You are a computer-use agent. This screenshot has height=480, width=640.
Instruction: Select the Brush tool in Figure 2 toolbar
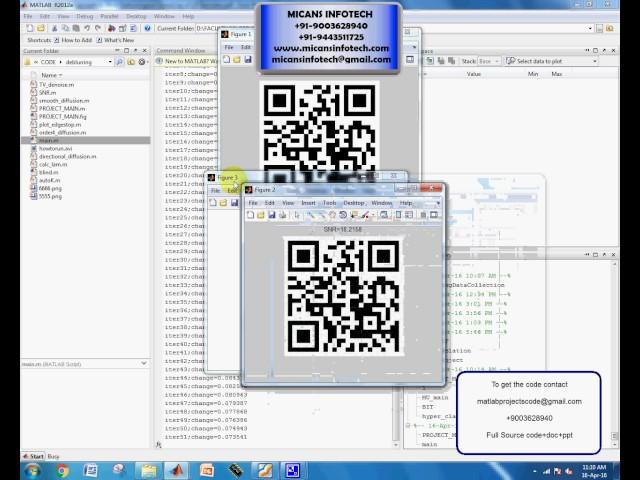coord(364,215)
